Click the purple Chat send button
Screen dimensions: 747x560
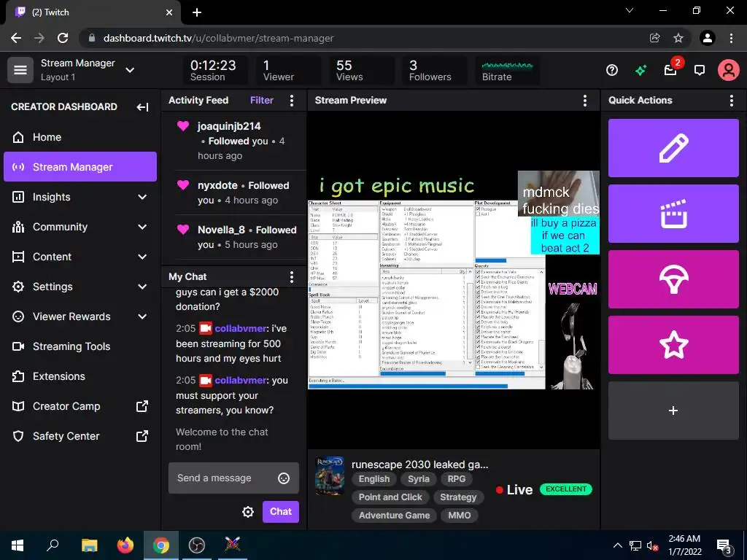[x=281, y=512]
